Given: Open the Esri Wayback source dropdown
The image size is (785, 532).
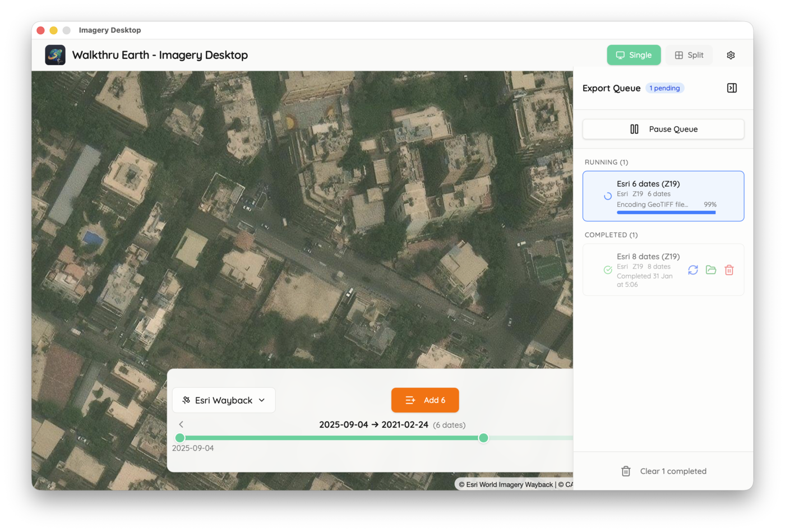Looking at the screenshot, I should (x=224, y=400).
